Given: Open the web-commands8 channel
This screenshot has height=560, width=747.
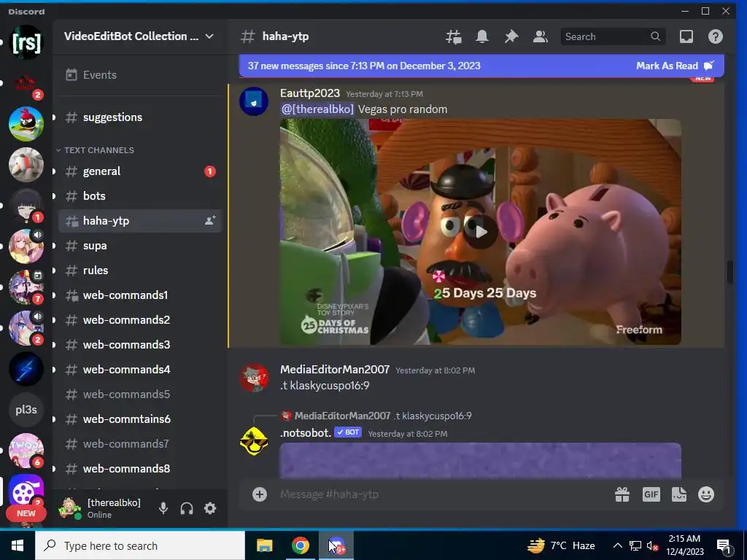Looking at the screenshot, I should [x=140, y=469].
